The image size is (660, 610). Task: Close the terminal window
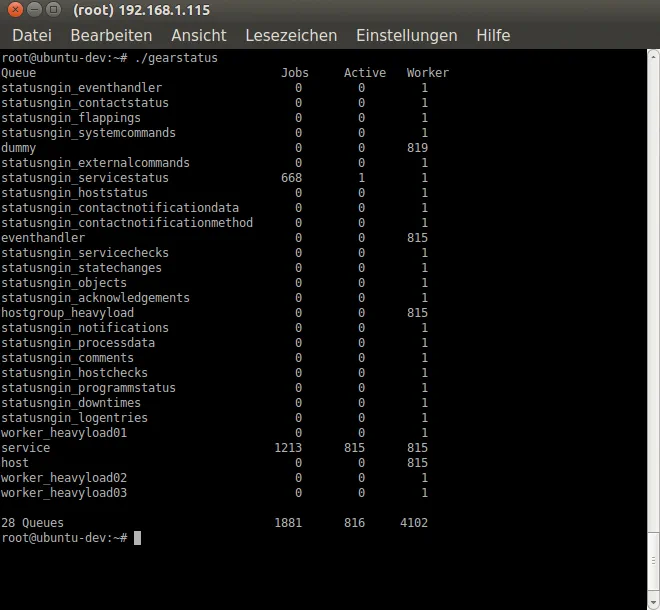[15, 9]
